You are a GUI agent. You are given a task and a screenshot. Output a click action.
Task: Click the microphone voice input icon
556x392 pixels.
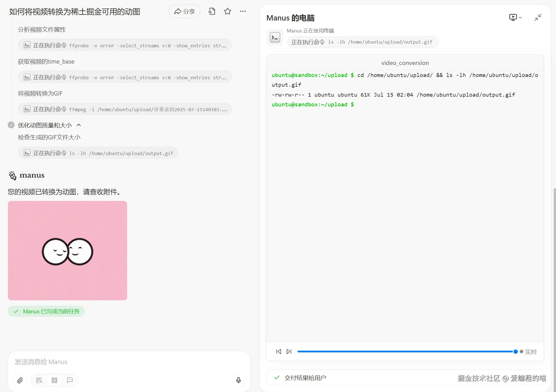[239, 380]
